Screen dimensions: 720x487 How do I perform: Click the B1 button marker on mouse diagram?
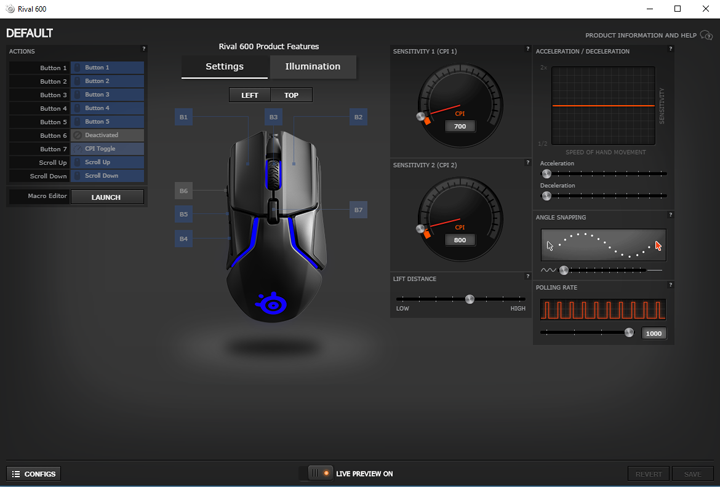[183, 117]
